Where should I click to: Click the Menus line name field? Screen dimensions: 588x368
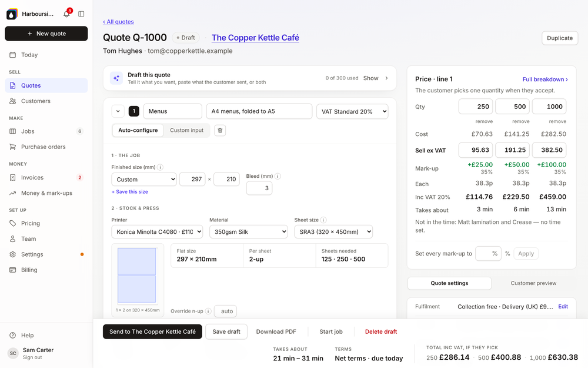pyautogui.click(x=172, y=111)
